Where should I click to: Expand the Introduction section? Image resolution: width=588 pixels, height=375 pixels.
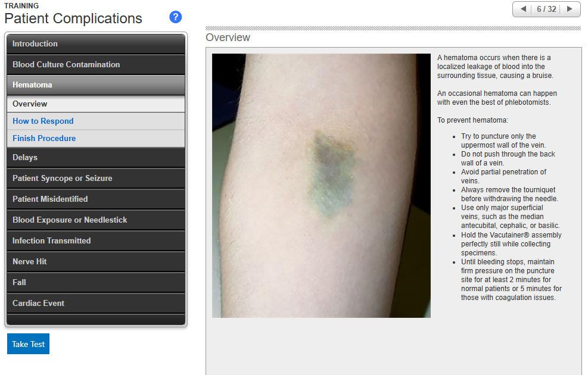pyautogui.click(x=96, y=44)
